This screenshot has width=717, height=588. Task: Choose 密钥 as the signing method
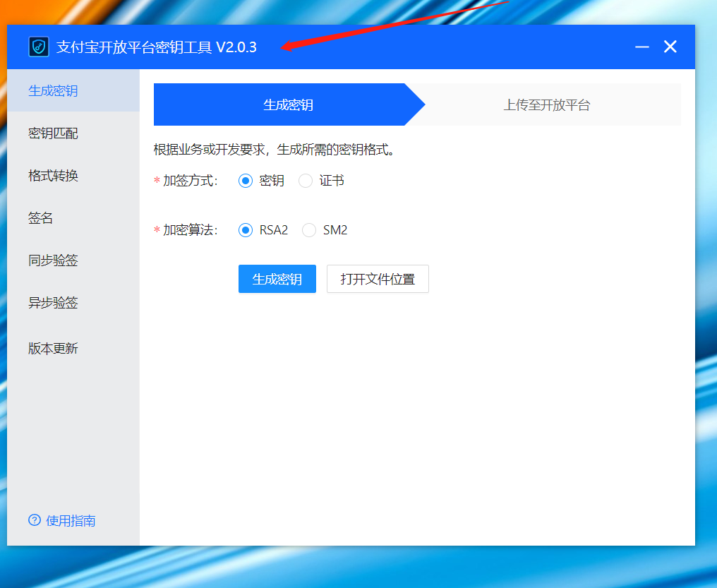pos(246,181)
